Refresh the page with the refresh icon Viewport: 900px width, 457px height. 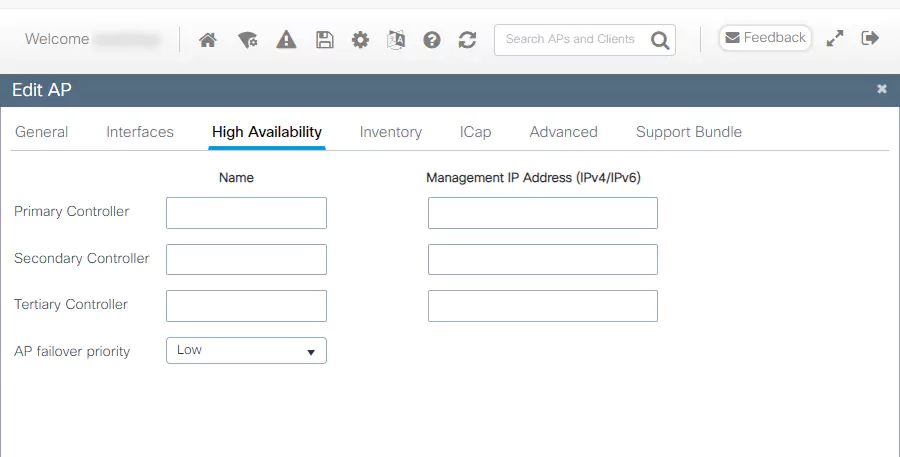467,40
